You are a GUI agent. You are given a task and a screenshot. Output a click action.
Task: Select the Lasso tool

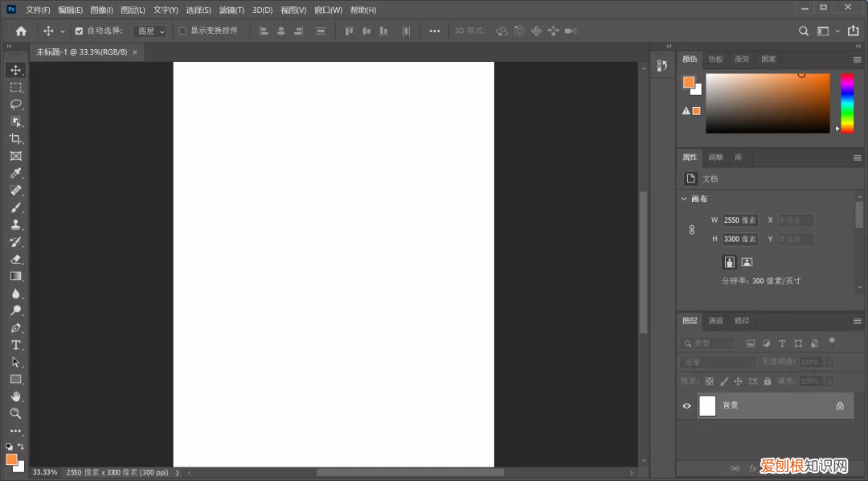(x=15, y=105)
